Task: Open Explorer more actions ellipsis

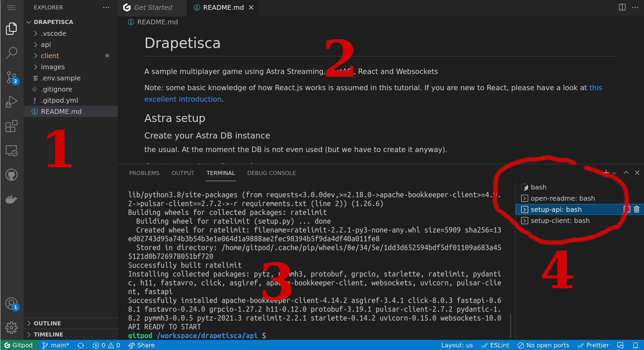Action: point(106,7)
